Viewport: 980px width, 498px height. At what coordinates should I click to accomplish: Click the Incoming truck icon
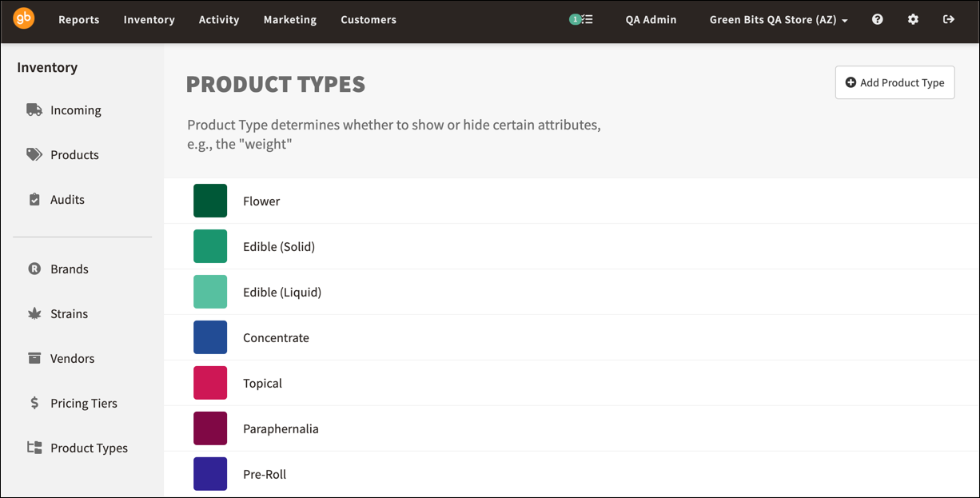[34, 110]
